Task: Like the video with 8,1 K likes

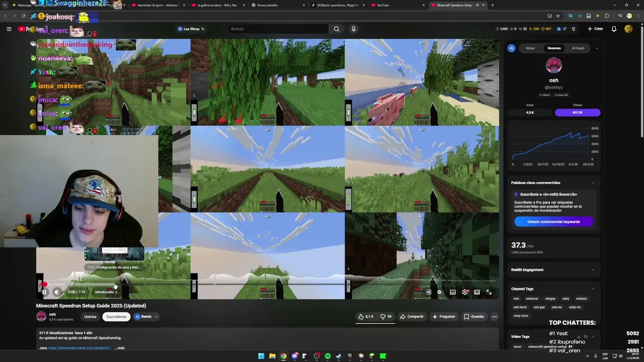Action: click(x=366, y=317)
